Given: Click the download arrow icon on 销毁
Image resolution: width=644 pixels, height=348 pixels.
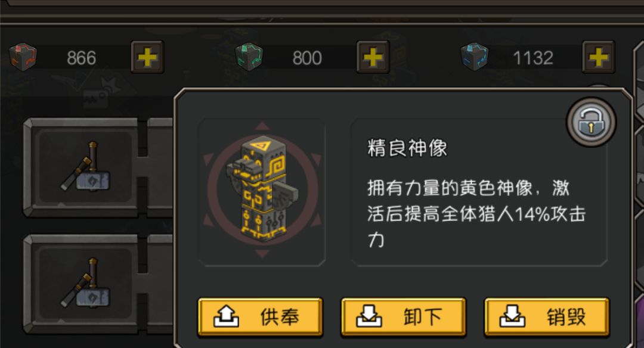Looking at the screenshot, I should (512, 317).
